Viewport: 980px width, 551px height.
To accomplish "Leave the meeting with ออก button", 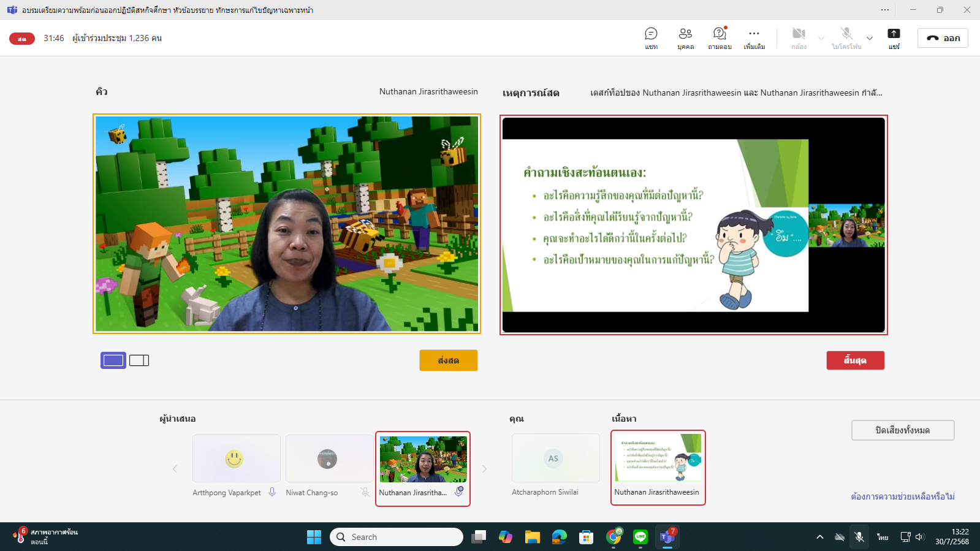I will [943, 38].
